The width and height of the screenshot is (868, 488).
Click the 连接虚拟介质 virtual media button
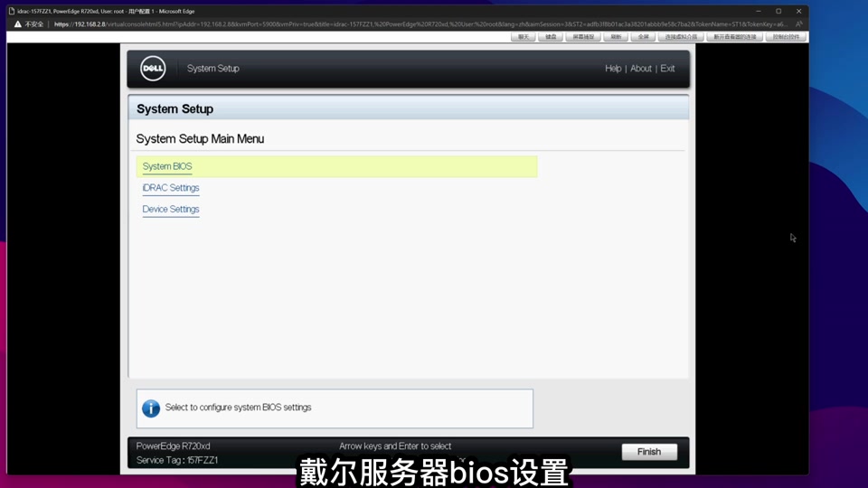click(681, 37)
